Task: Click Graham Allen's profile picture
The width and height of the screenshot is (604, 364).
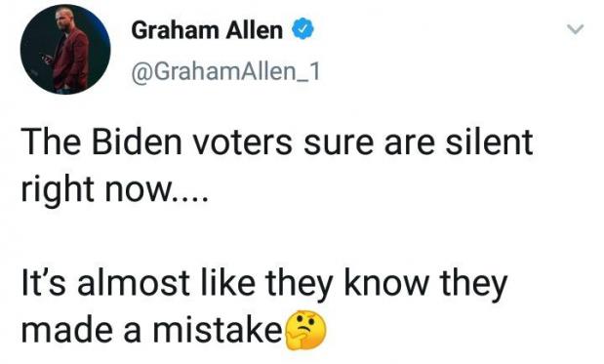Action: (65, 50)
